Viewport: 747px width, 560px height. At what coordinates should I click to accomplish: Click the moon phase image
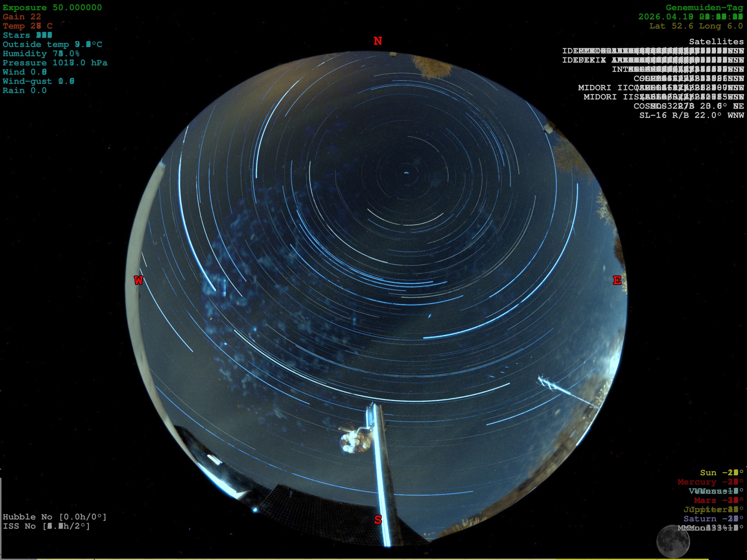[x=673, y=541]
